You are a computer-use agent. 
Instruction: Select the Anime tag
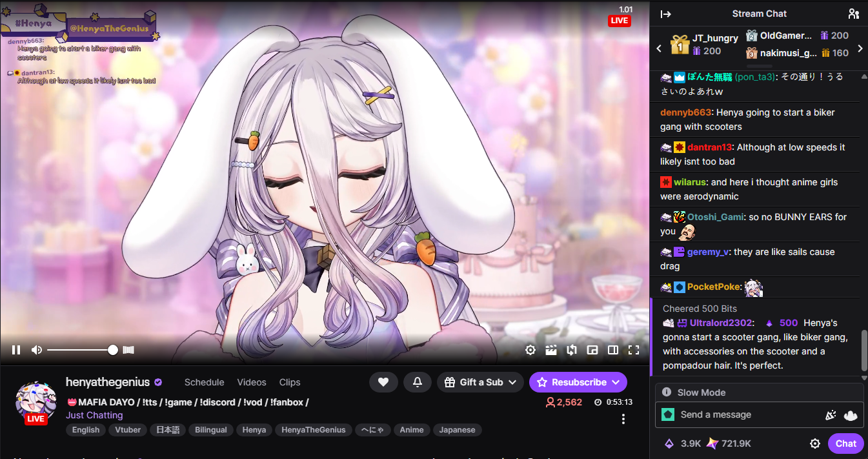coord(412,430)
